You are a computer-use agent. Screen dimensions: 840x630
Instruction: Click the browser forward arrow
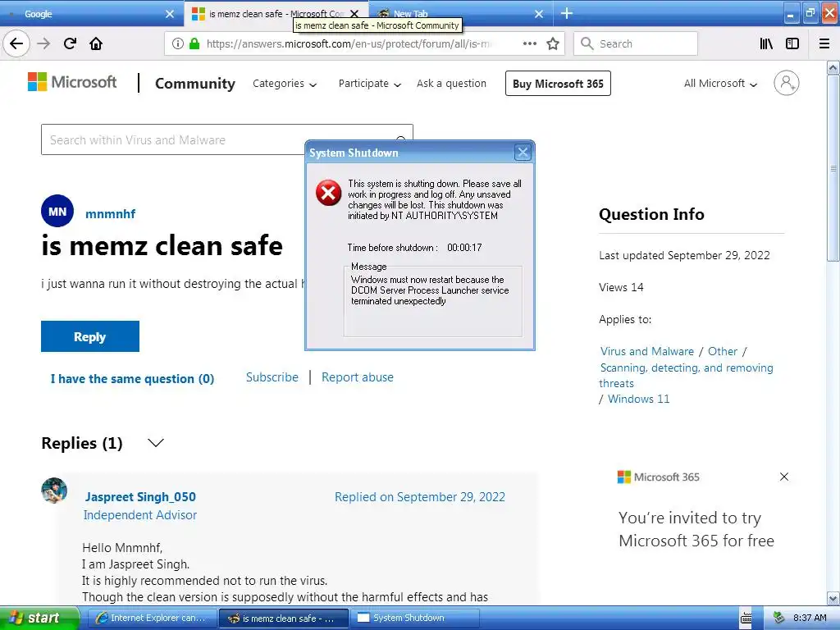(43, 43)
